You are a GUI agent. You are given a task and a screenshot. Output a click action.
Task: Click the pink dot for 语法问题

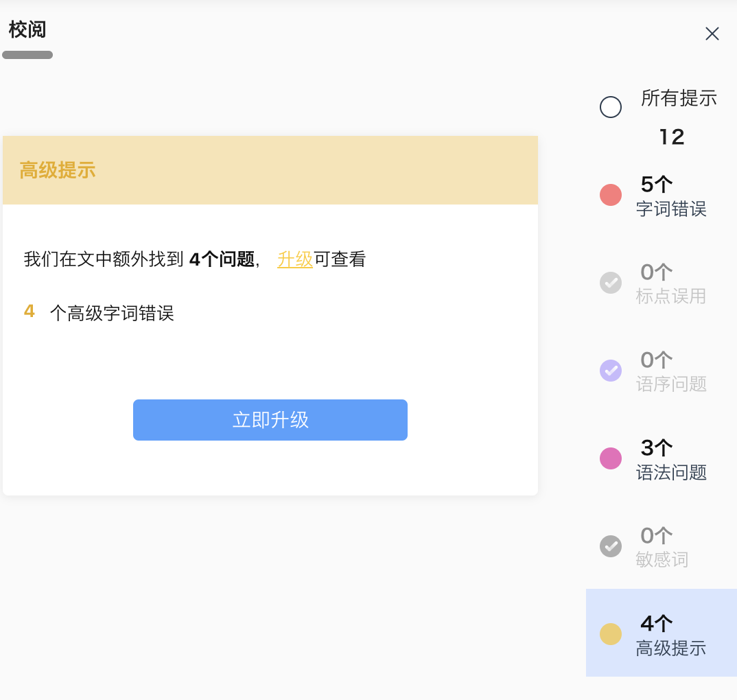click(x=611, y=458)
